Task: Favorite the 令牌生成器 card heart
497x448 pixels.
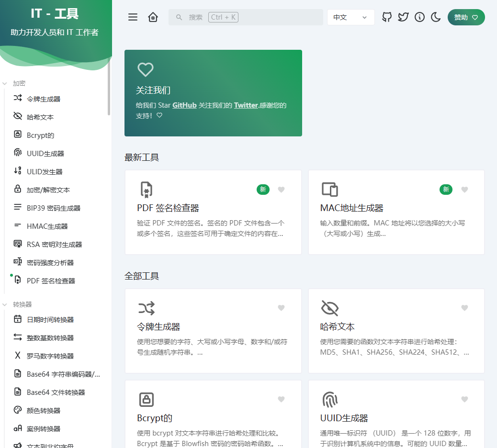Action: click(x=281, y=308)
